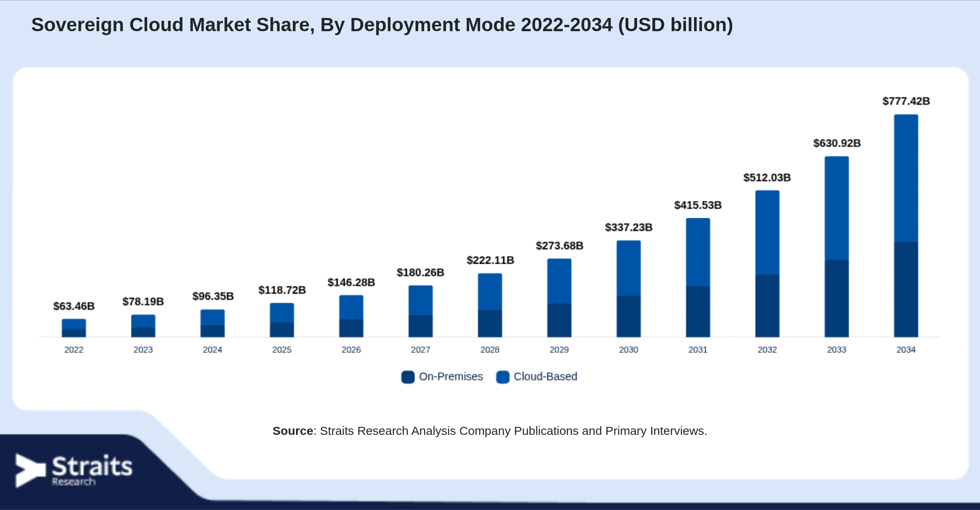This screenshot has width=980, height=510.
Task: Click the Straits Research logo
Action: [74, 470]
